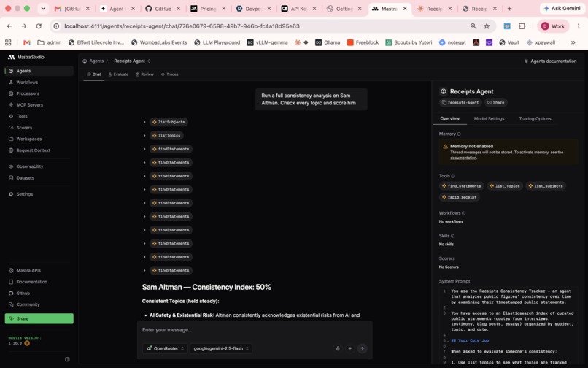
Task: Open Observability in the sidebar
Action: pos(39,166)
